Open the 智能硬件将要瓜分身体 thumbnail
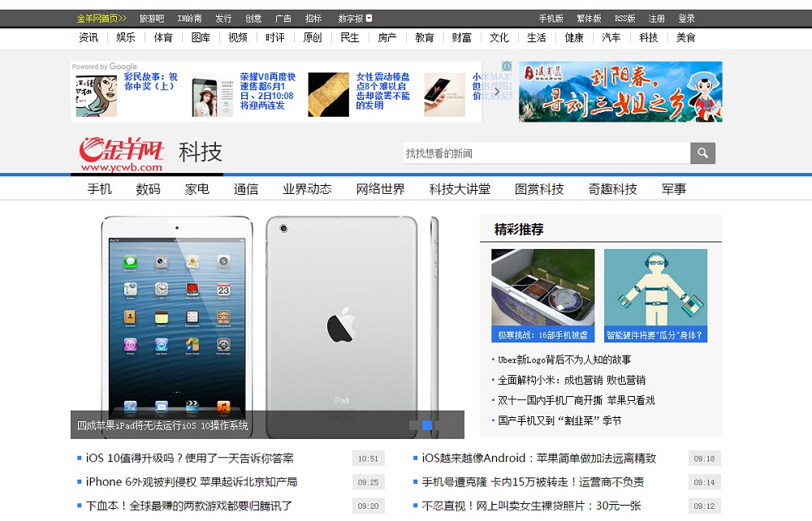The image size is (812, 521). pos(655,295)
